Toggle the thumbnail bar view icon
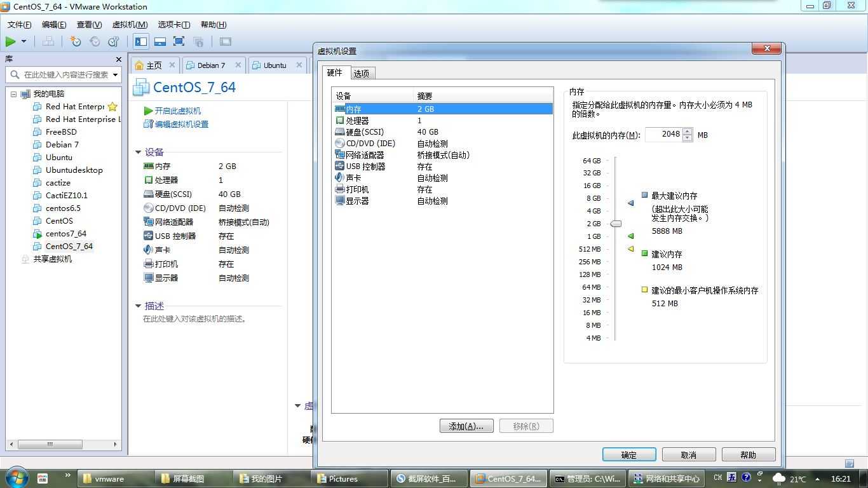This screenshot has width=868, height=488. (160, 41)
